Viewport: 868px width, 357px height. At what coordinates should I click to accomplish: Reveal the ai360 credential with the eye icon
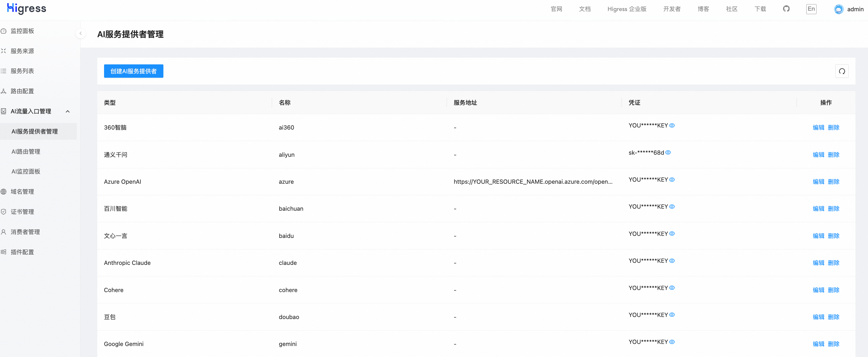click(x=672, y=126)
